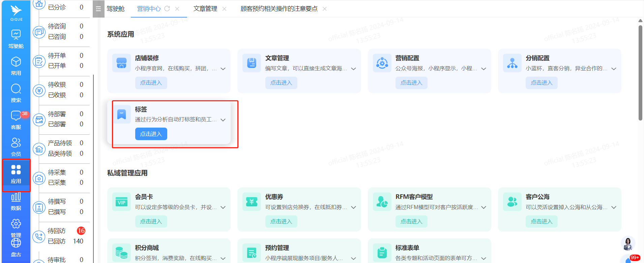This screenshot has width=644, height=263.
Task: Click 点击进入 button under 标签
Action: [151, 134]
